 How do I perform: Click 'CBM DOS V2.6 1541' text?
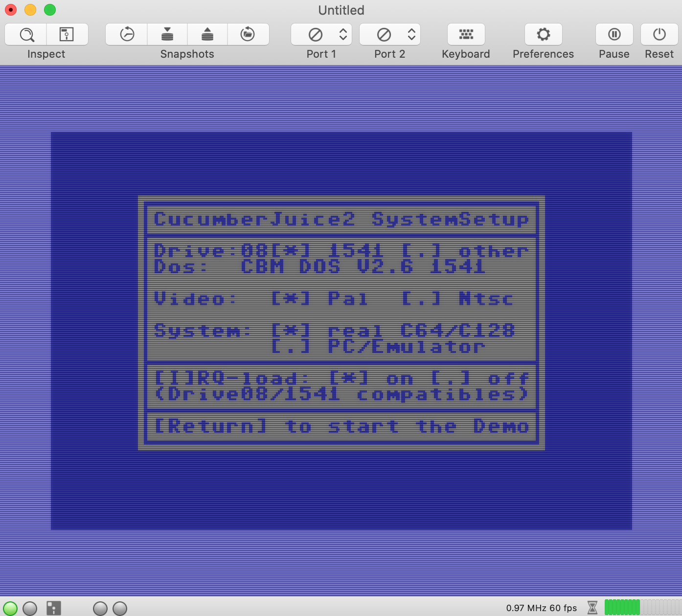[x=363, y=266]
